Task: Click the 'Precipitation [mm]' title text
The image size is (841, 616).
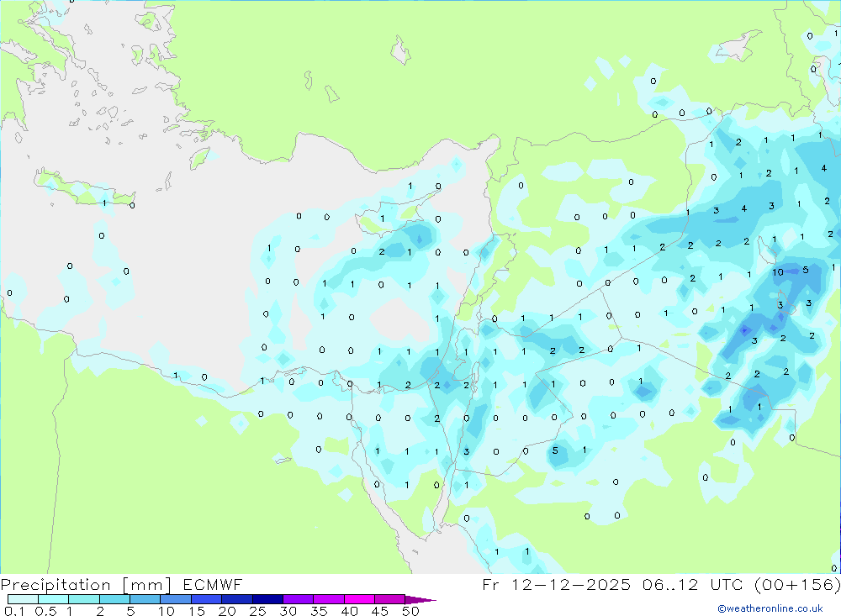Action: pyautogui.click(x=86, y=585)
